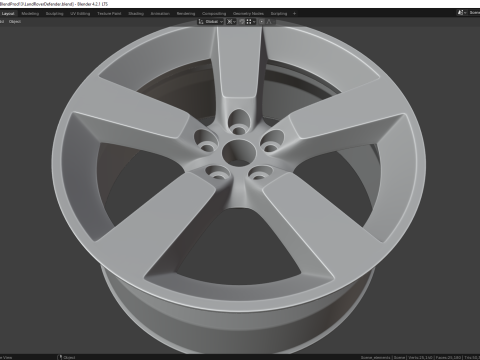This screenshot has height=360, width=480.
Task: Open the Geometry Nodes workspace tab
Action: pos(248,14)
